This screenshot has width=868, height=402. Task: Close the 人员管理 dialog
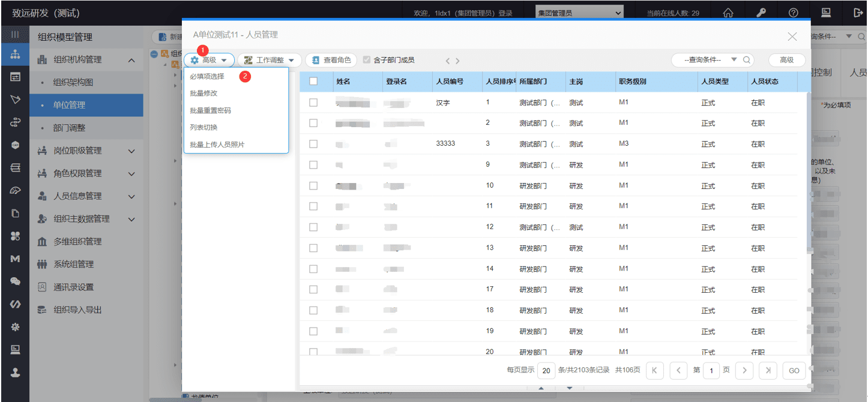coord(792,37)
